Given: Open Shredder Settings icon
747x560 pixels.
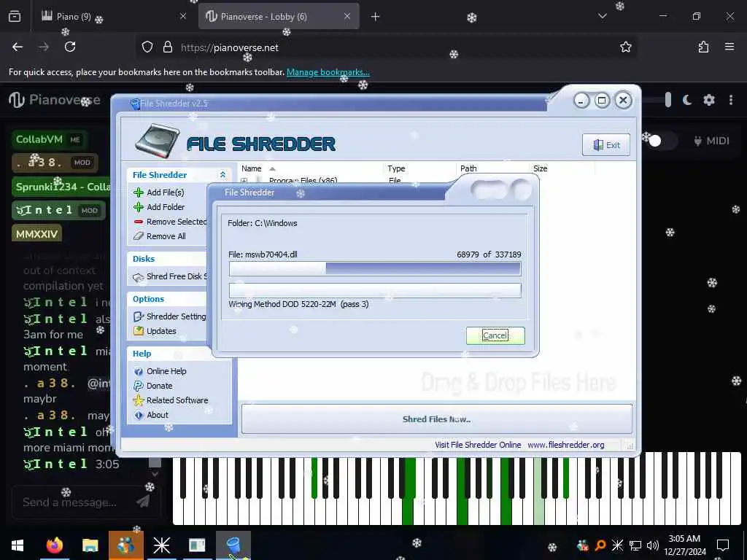Looking at the screenshot, I should (x=139, y=316).
